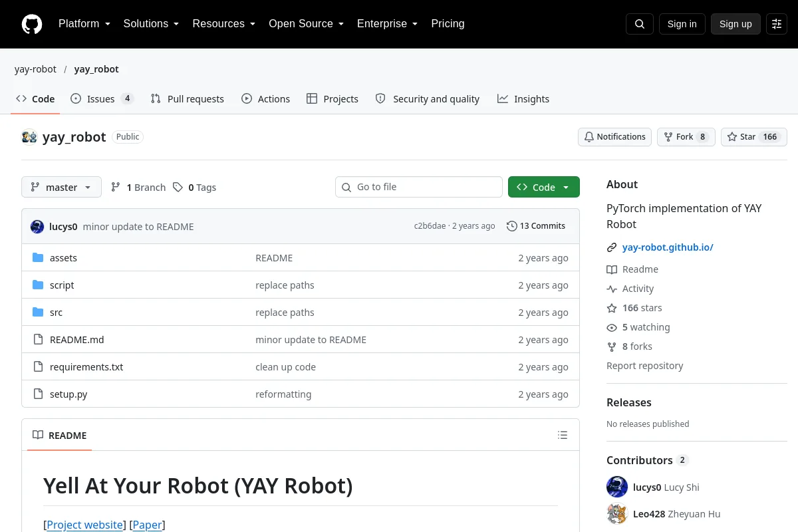Screen dimensions: 798x532
Task: Jump to Readme in About sidebar
Action: (x=632, y=269)
